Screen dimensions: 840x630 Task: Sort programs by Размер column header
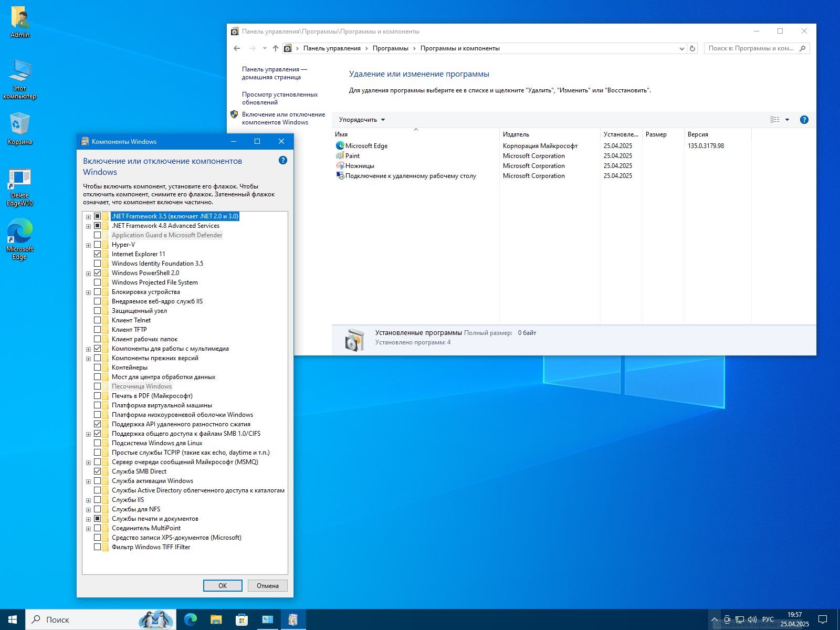[663, 134]
